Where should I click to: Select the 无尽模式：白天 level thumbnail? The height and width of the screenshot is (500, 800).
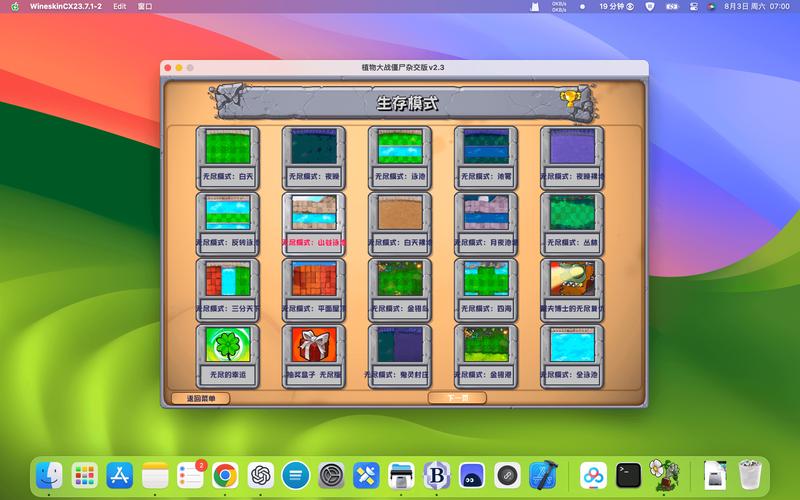tap(227, 148)
